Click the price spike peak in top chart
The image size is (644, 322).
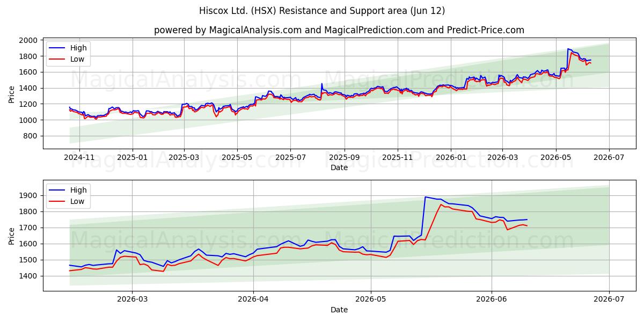click(568, 49)
